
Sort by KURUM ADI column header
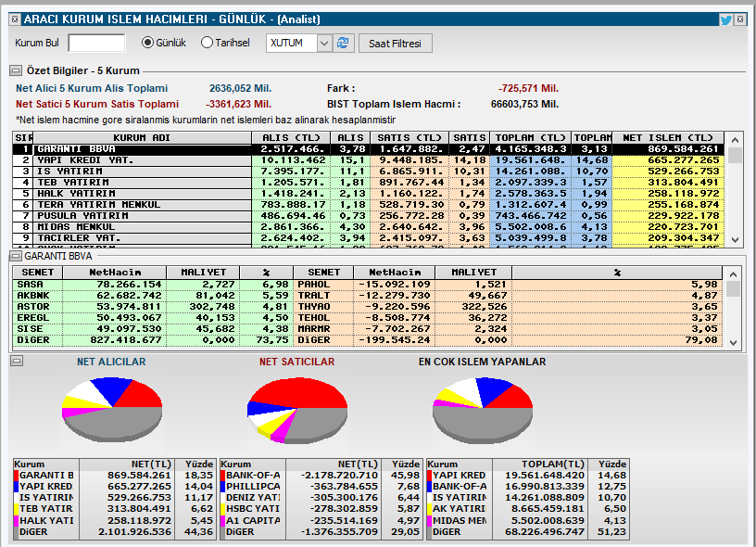coord(143,137)
